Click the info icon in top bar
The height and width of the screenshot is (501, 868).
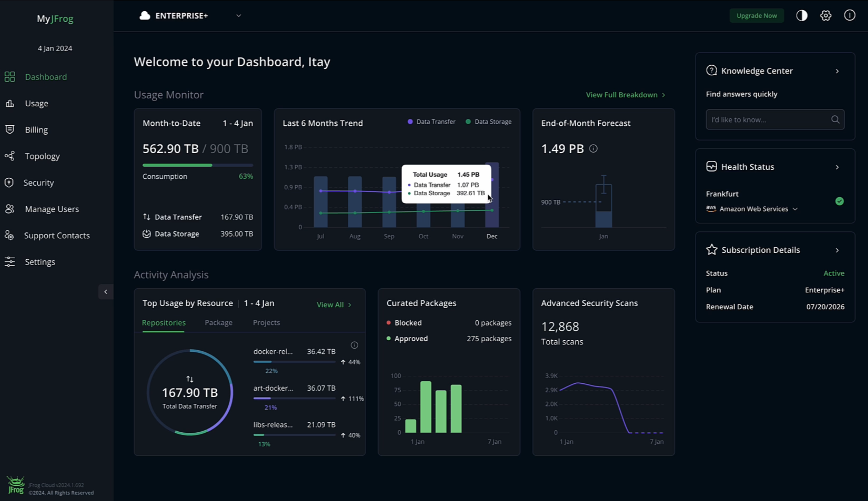[849, 16]
